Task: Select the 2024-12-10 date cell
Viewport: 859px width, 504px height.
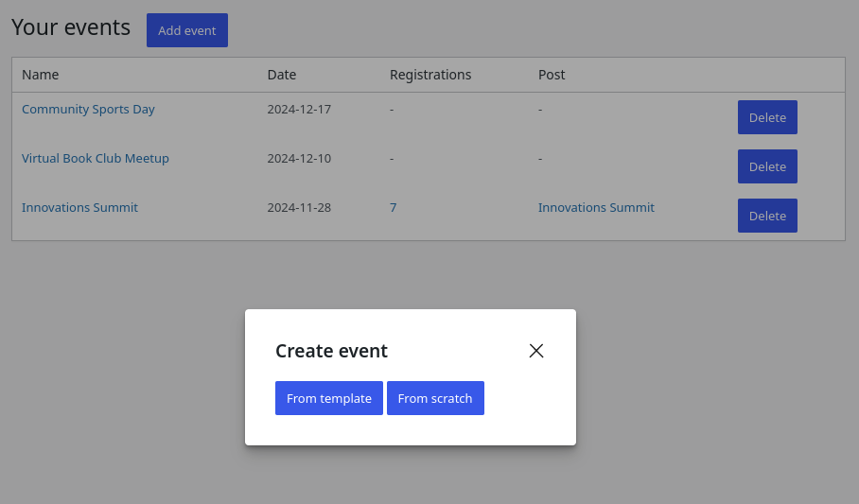Action: click(299, 159)
